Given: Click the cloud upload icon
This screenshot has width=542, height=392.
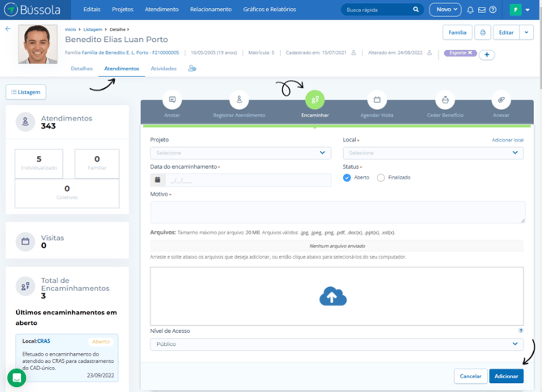Looking at the screenshot, I should click(332, 297).
